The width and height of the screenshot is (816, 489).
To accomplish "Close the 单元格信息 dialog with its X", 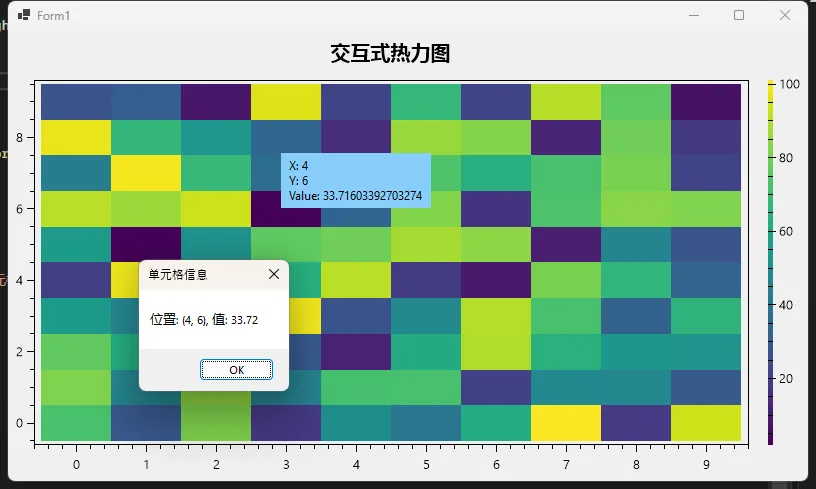I will (274, 274).
